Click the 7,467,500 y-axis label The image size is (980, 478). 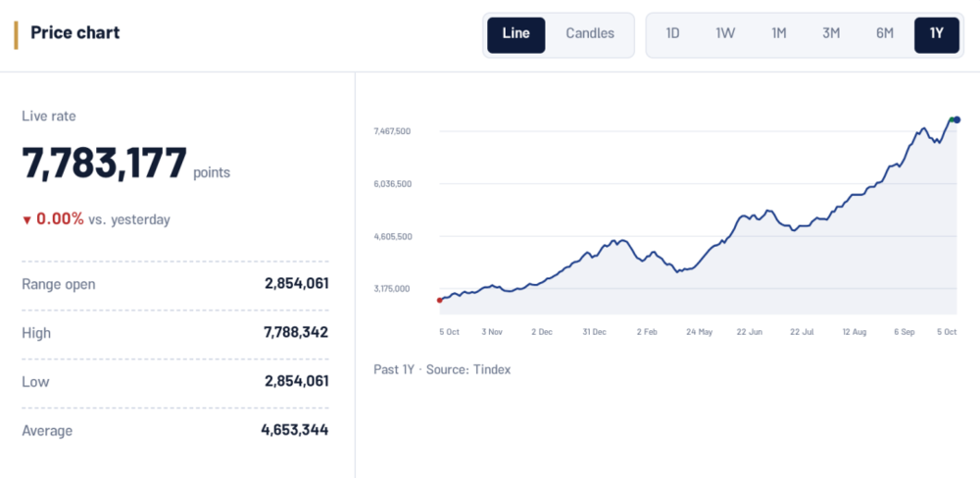click(392, 131)
